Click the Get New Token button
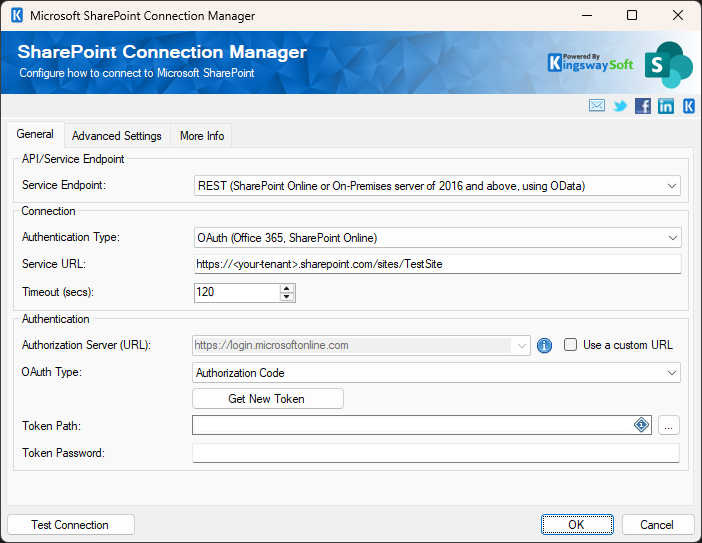Viewport: 702px width, 543px height. tap(267, 399)
